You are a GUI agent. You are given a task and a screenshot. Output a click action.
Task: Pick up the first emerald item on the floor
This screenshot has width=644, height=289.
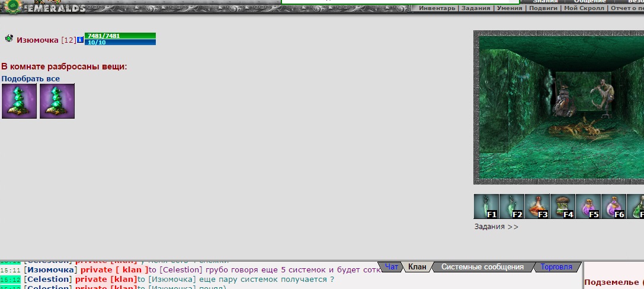pyautogui.click(x=20, y=101)
